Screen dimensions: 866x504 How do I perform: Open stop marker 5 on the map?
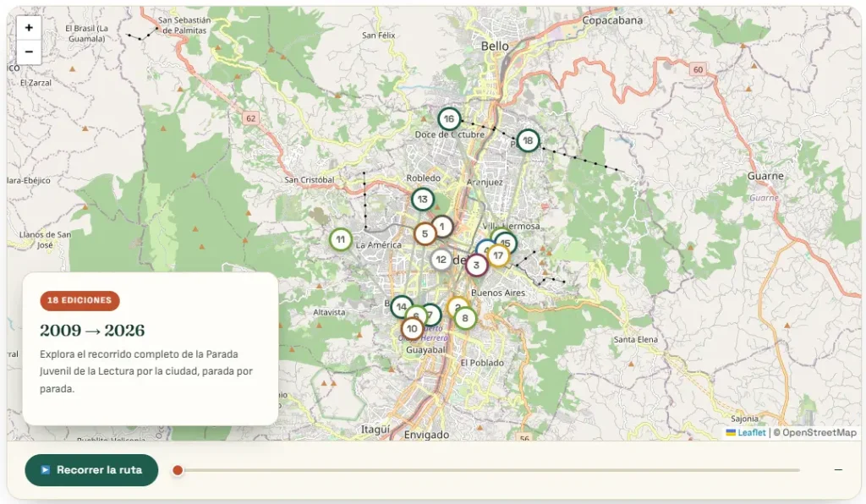click(x=425, y=234)
